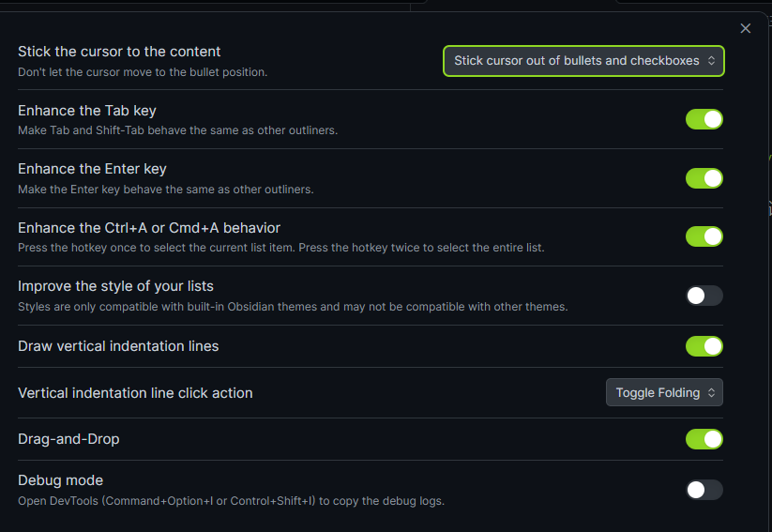Switch off Draw vertical indentation lines
772x532 pixels.
(704, 346)
